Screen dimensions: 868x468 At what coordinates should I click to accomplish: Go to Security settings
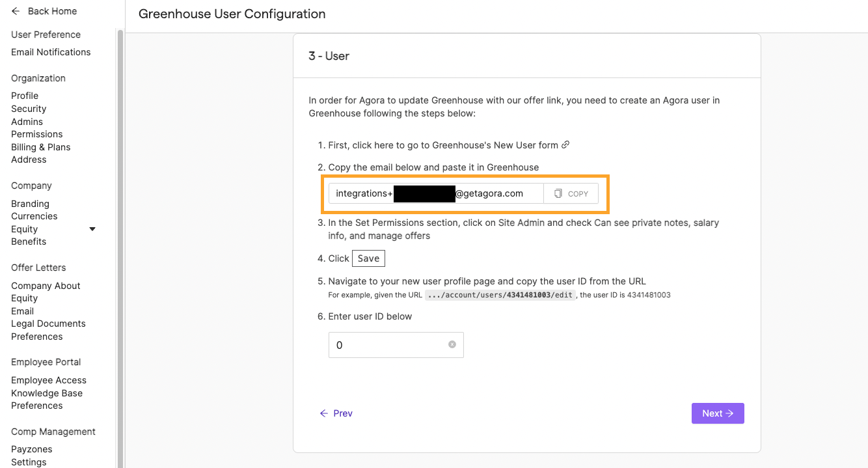tap(29, 109)
